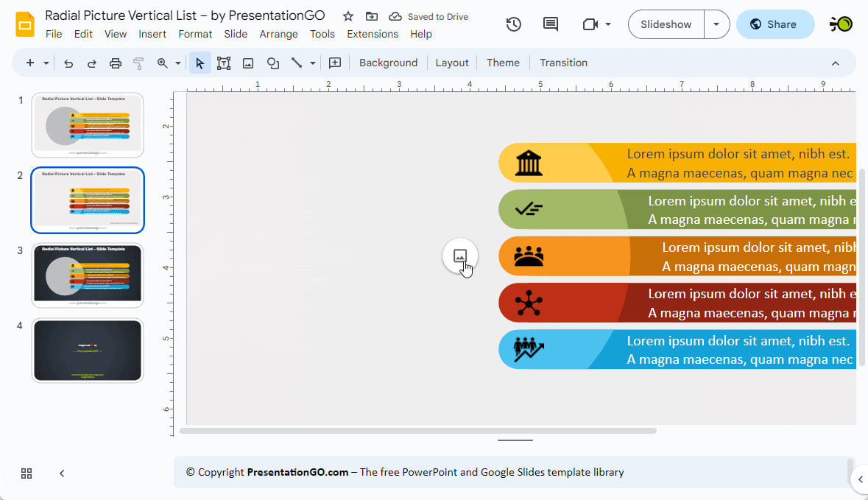Open the Extensions menu
This screenshot has height=500, width=868.
(373, 35)
